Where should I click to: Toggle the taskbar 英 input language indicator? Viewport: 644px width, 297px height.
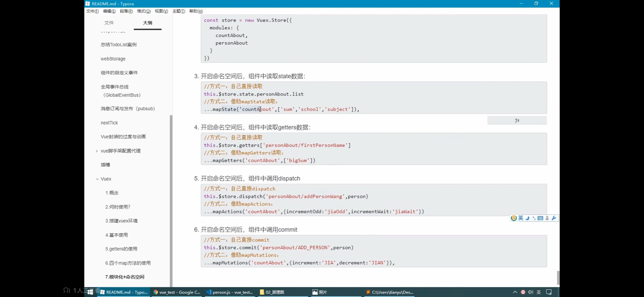(x=539, y=292)
